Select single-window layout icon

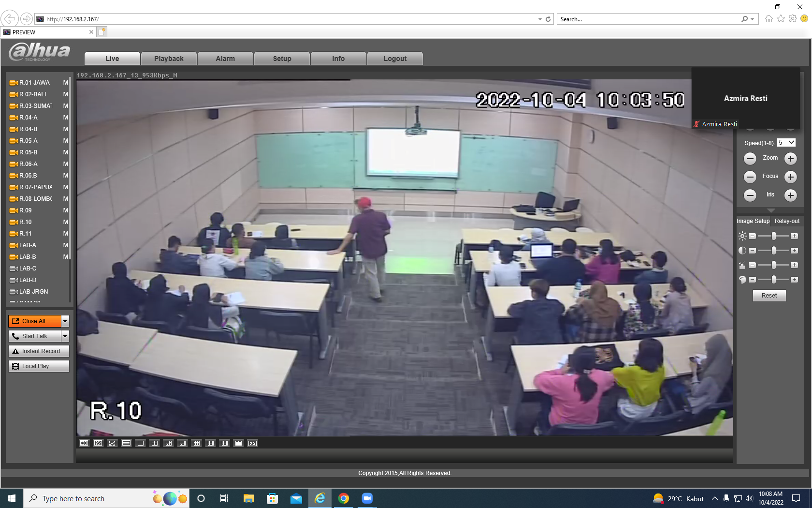140,443
